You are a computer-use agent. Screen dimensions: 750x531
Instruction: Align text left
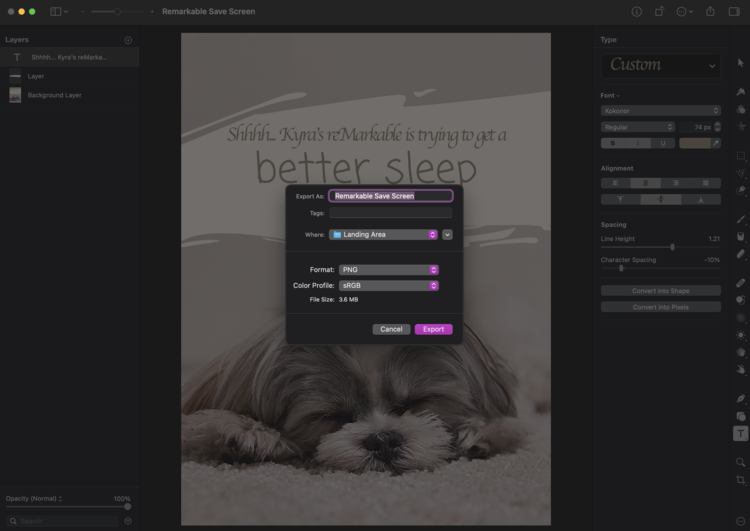coord(616,183)
